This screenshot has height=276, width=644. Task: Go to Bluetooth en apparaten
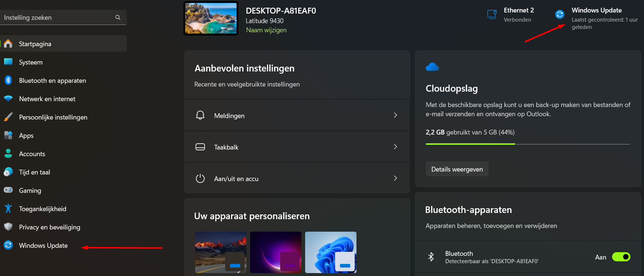coord(63,80)
